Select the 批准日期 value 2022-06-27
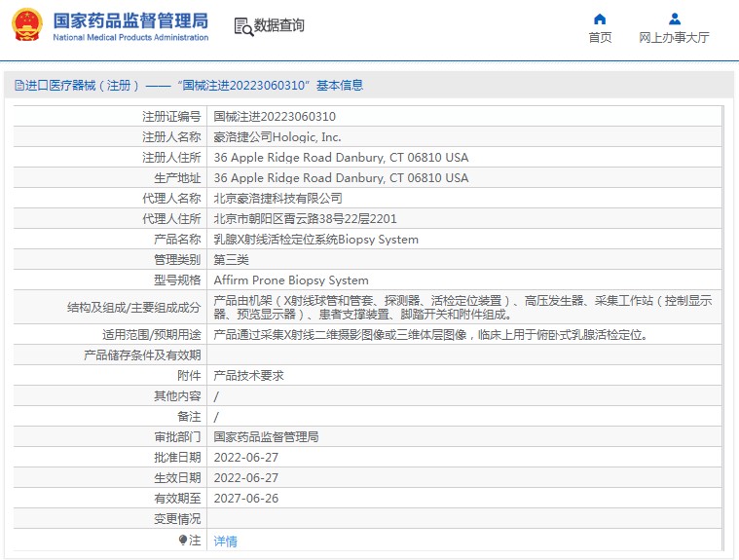The width and height of the screenshot is (739, 560). pos(246,458)
